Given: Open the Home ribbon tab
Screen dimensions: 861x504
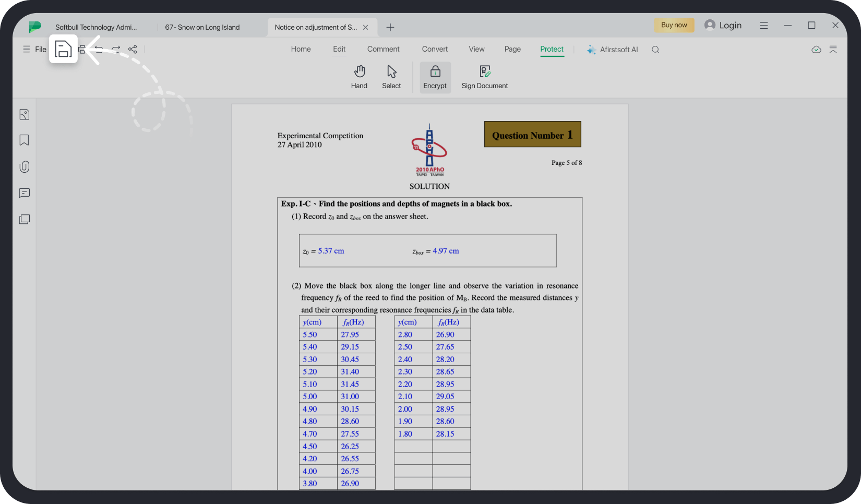Looking at the screenshot, I should tap(301, 49).
